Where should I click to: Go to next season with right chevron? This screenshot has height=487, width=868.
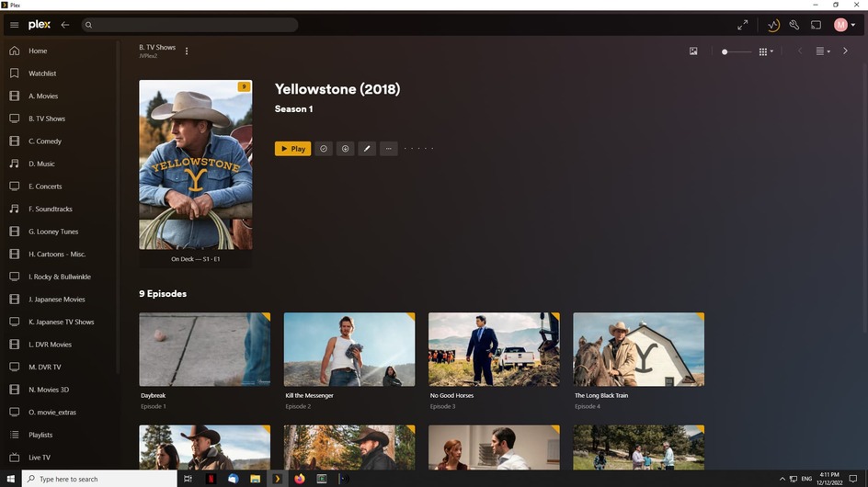click(x=845, y=51)
